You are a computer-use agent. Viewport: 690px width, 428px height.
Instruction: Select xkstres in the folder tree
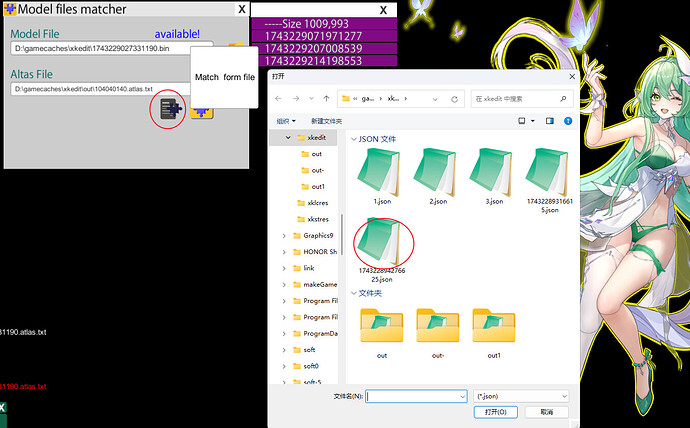click(x=313, y=219)
